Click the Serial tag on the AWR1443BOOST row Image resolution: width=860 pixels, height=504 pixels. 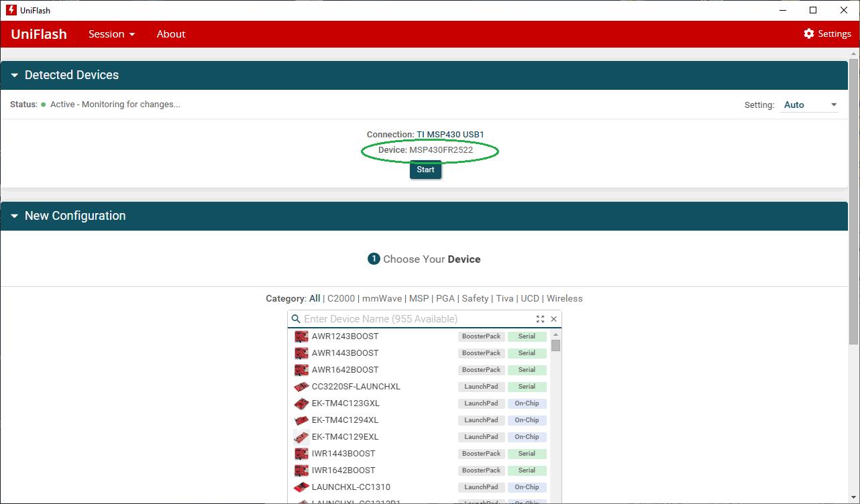click(527, 353)
